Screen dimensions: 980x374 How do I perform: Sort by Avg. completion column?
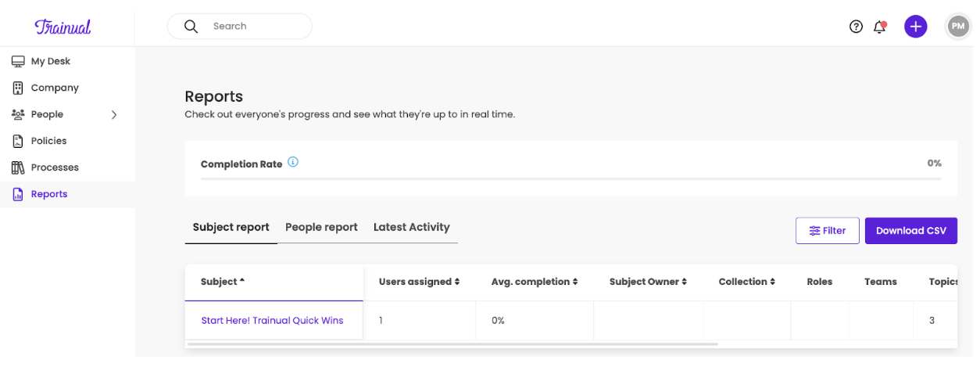[534, 282]
